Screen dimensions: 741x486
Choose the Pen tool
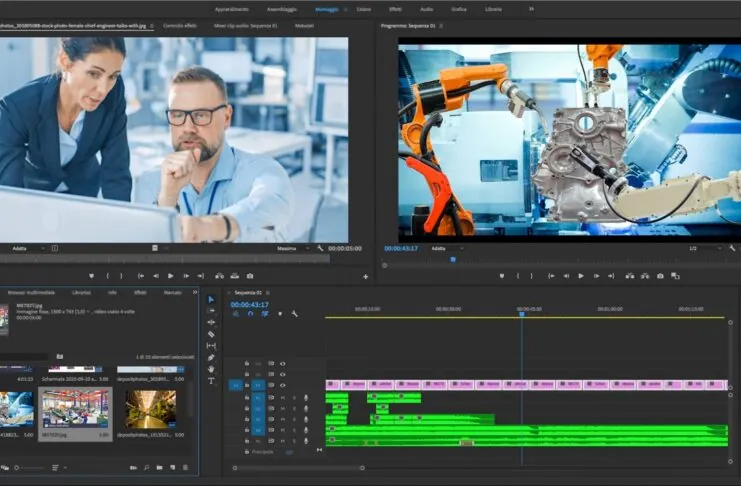[x=211, y=357]
